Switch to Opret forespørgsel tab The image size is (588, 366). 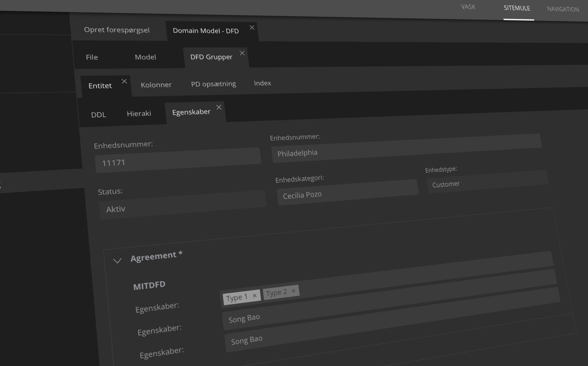pyautogui.click(x=117, y=30)
